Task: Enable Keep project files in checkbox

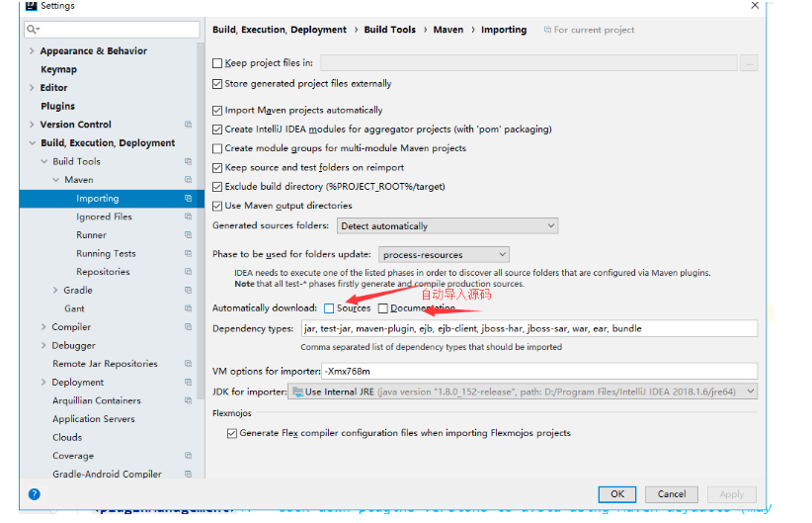Action: 217,63
